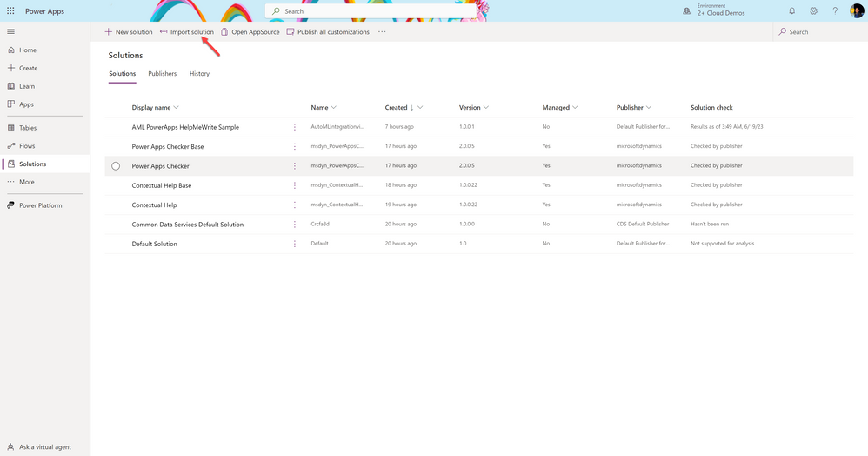Image resolution: width=868 pixels, height=456 pixels.
Task: Click the help question mark icon
Action: [835, 11]
